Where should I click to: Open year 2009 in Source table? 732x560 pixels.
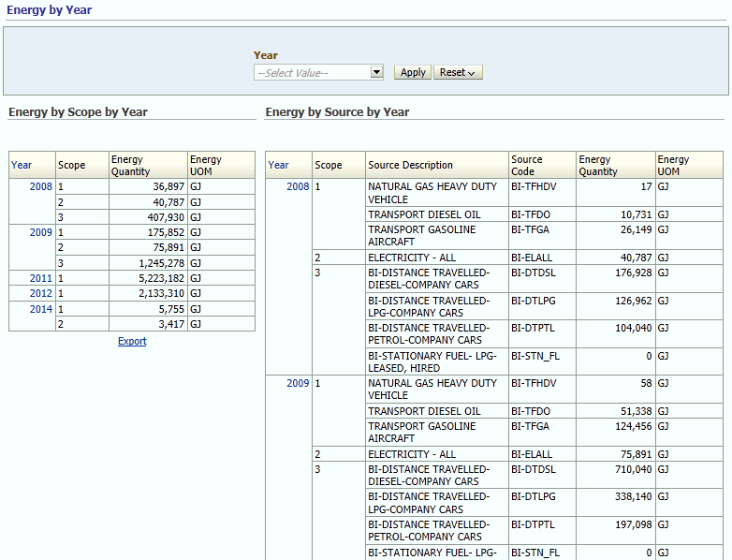pos(298,383)
